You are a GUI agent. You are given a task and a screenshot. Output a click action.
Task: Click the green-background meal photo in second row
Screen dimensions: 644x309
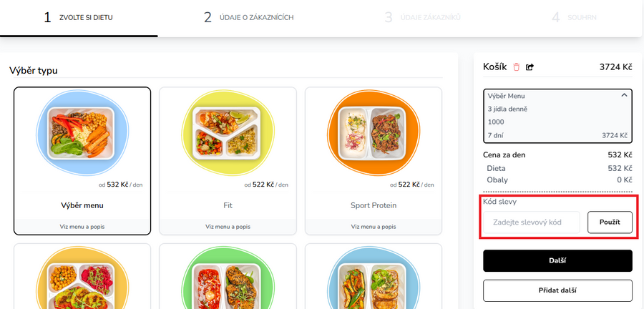pyautogui.click(x=228, y=283)
